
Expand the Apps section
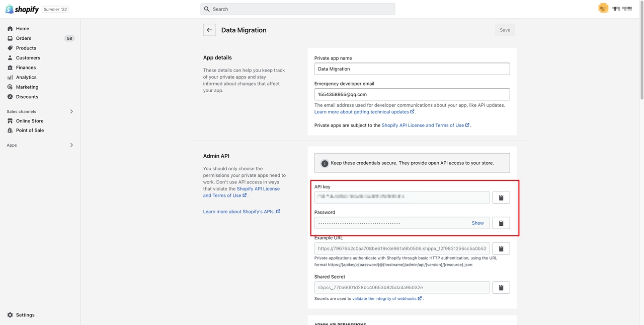tap(71, 145)
